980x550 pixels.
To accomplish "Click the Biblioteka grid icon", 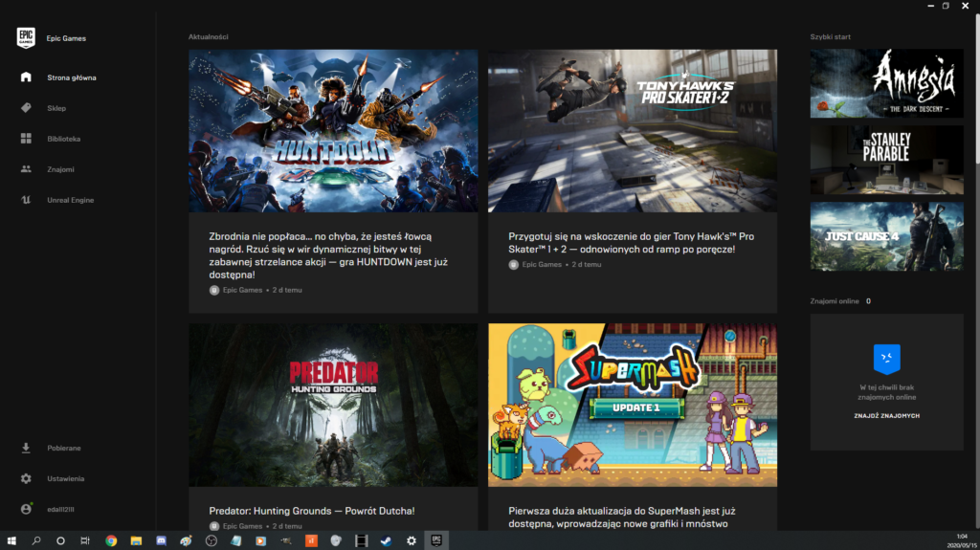I will coord(26,138).
